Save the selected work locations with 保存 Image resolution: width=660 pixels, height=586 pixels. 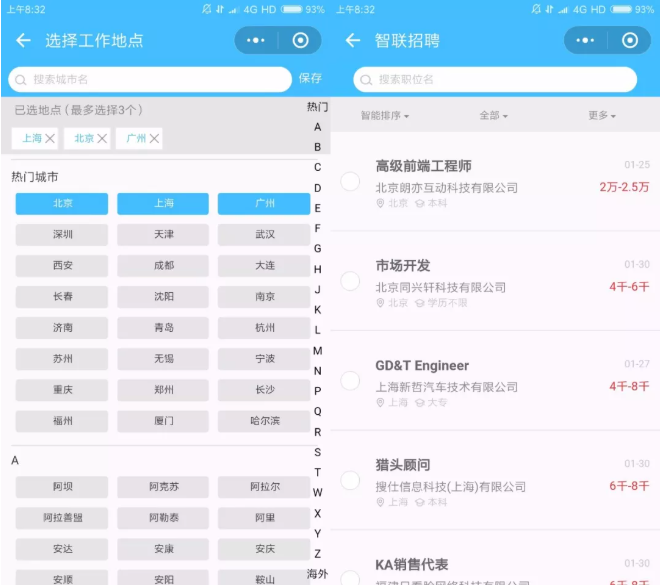point(310,78)
